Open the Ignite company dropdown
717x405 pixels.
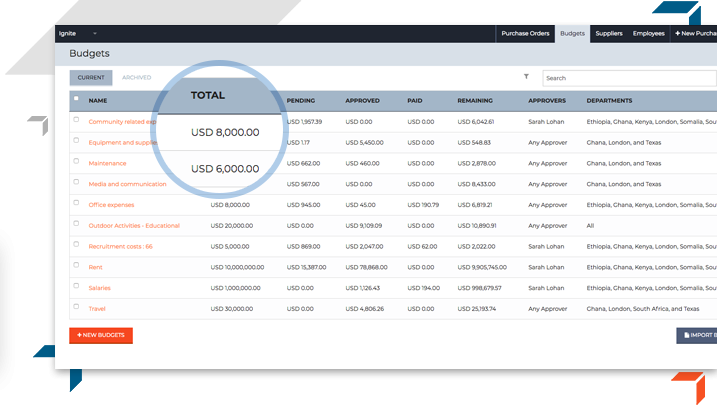(78, 33)
